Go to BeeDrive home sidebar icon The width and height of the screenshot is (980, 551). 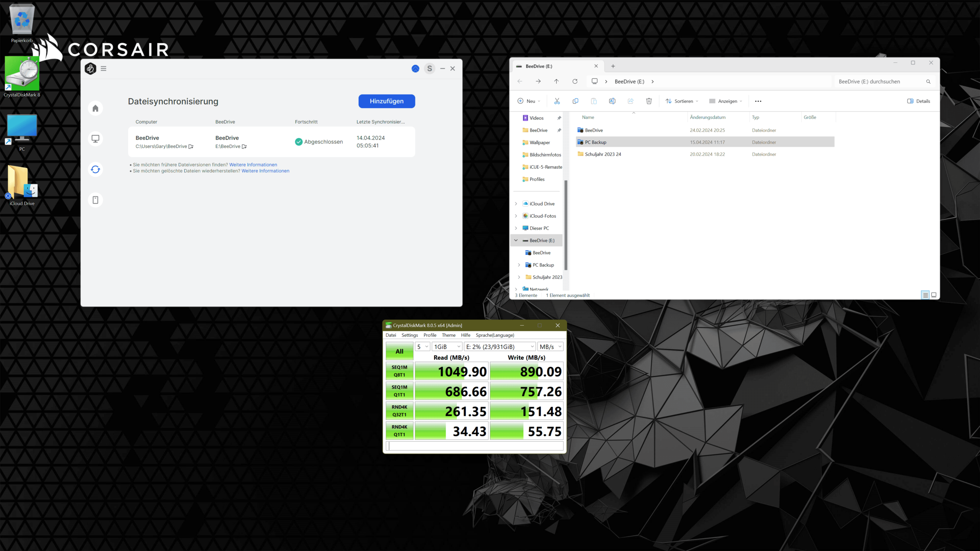coord(95,108)
